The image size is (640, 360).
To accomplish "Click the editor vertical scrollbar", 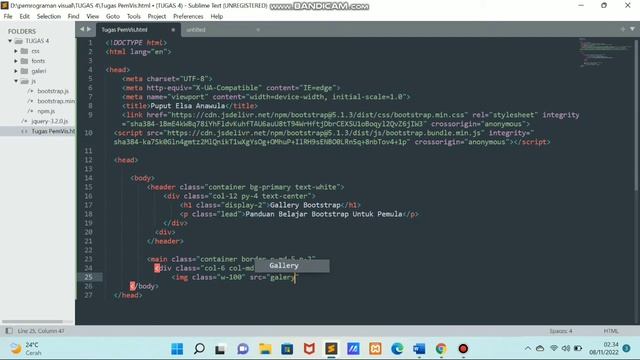I will click(636, 114).
